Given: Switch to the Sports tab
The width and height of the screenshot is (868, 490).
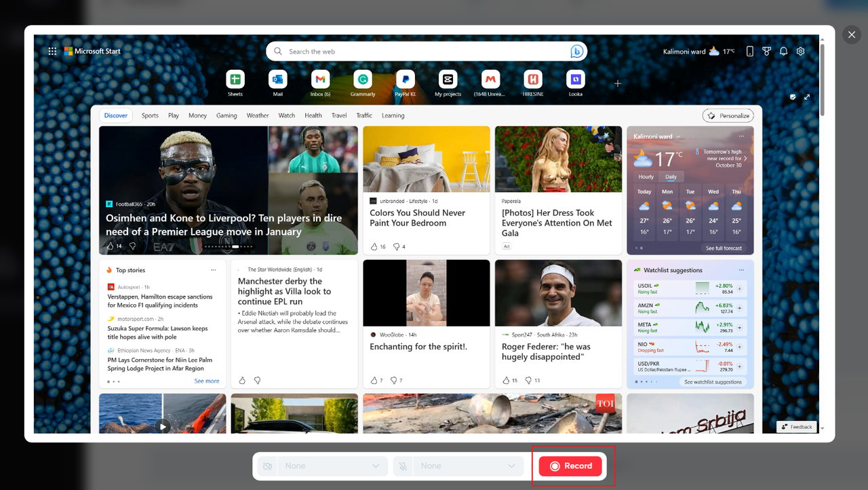Looking at the screenshot, I should (x=149, y=115).
